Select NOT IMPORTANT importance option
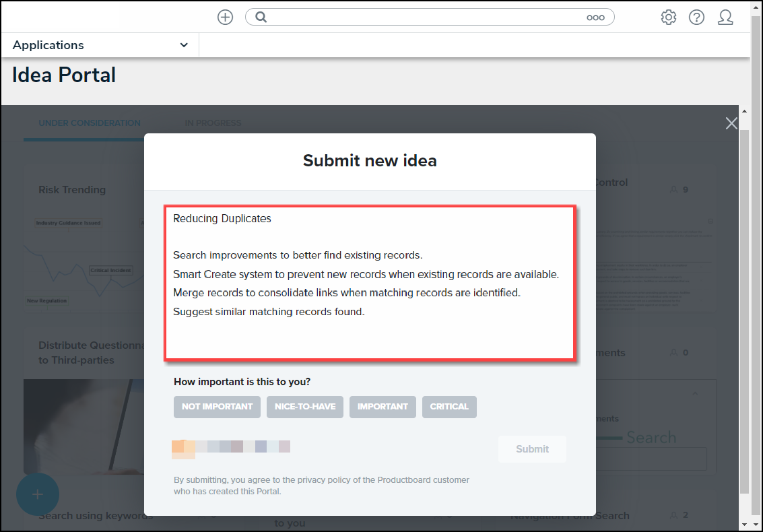Image resolution: width=763 pixels, height=532 pixels. click(x=217, y=407)
